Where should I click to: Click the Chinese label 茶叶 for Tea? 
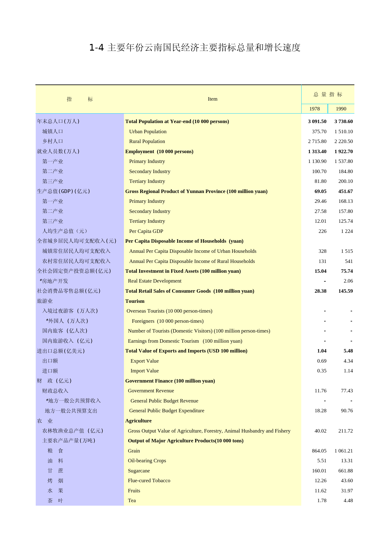55,501
